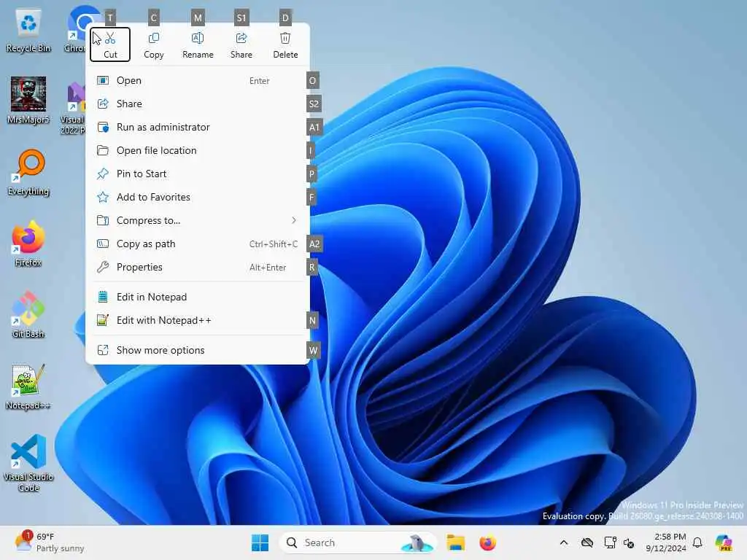Open File Explorer from the taskbar
Image resolution: width=747 pixels, height=560 pixels.
[455, 542]
